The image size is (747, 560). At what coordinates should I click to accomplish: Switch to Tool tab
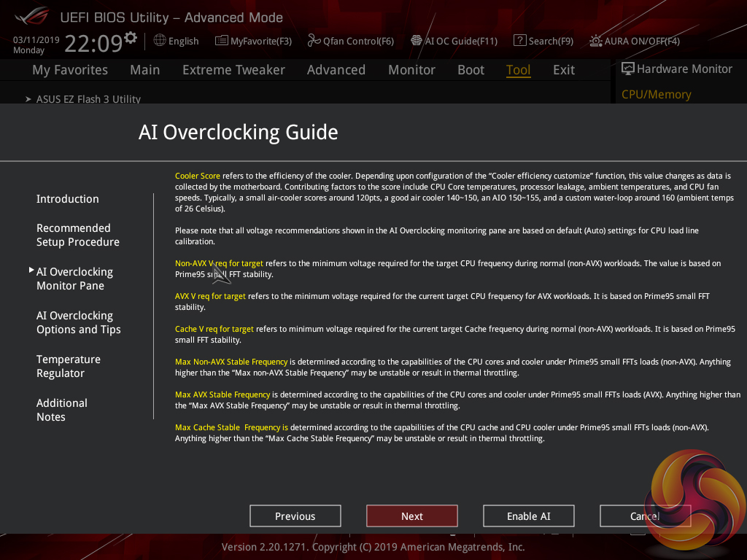tap(519, 70)
